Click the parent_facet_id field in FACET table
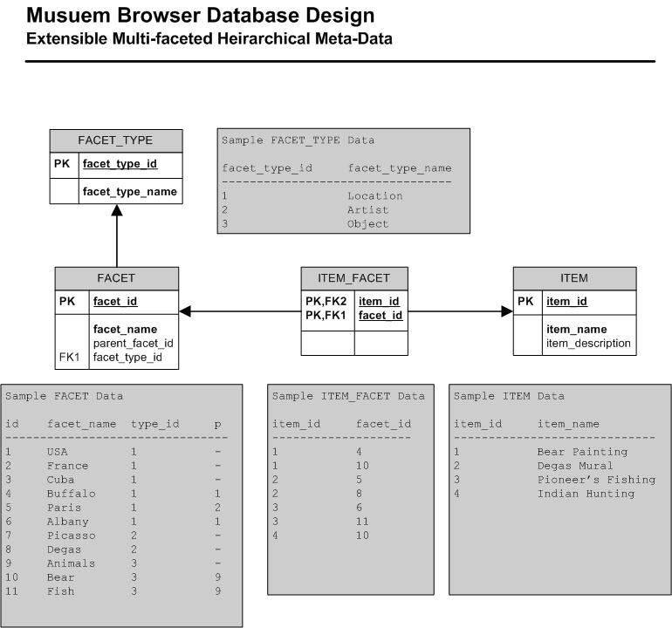672x628 pixels. [x=134, y=343]
